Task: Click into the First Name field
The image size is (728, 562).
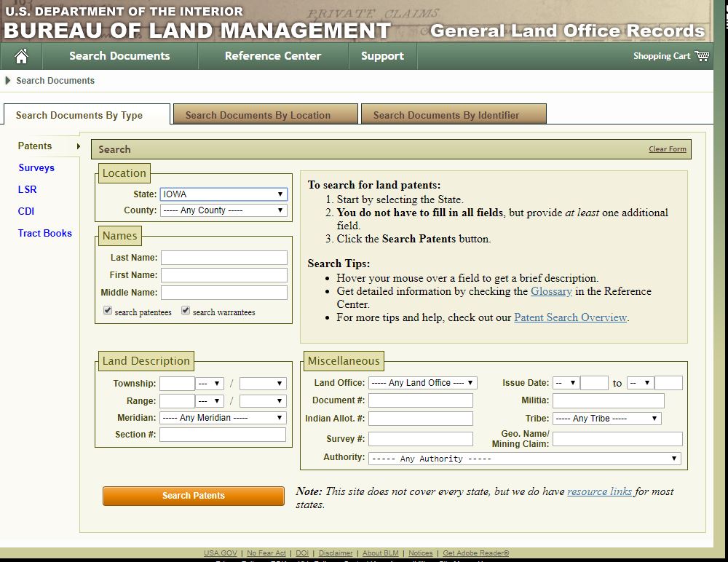Action: (x=224, y=275)
